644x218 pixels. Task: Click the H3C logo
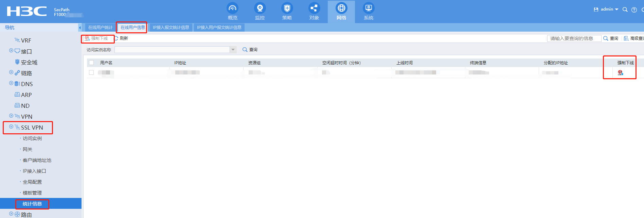tap(26, 11)
